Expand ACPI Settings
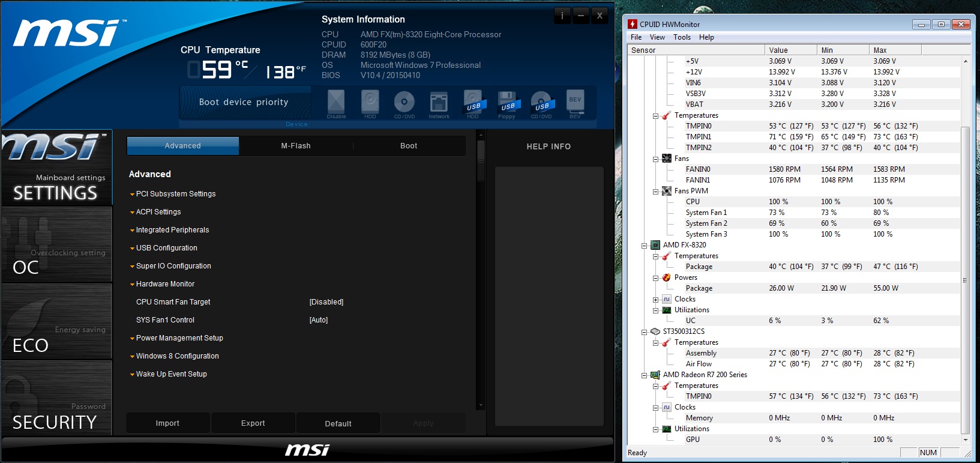 [158, 212]
